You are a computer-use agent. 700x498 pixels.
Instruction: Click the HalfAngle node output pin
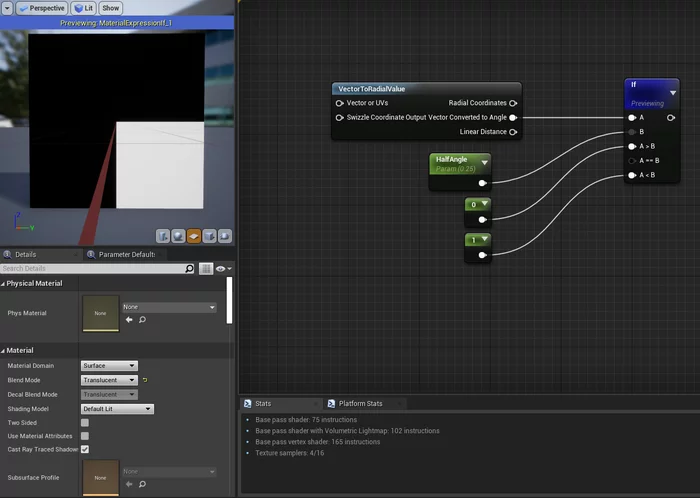point(483,183)
